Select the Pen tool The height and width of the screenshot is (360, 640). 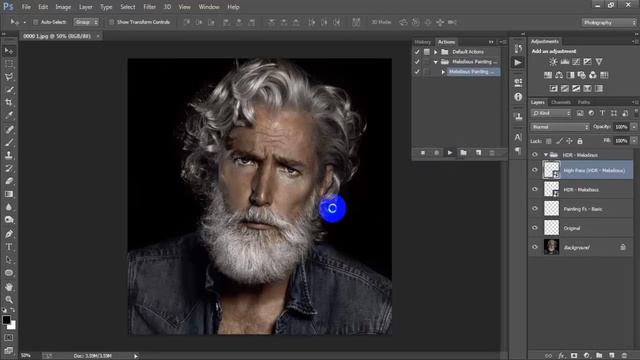(9, 234)
